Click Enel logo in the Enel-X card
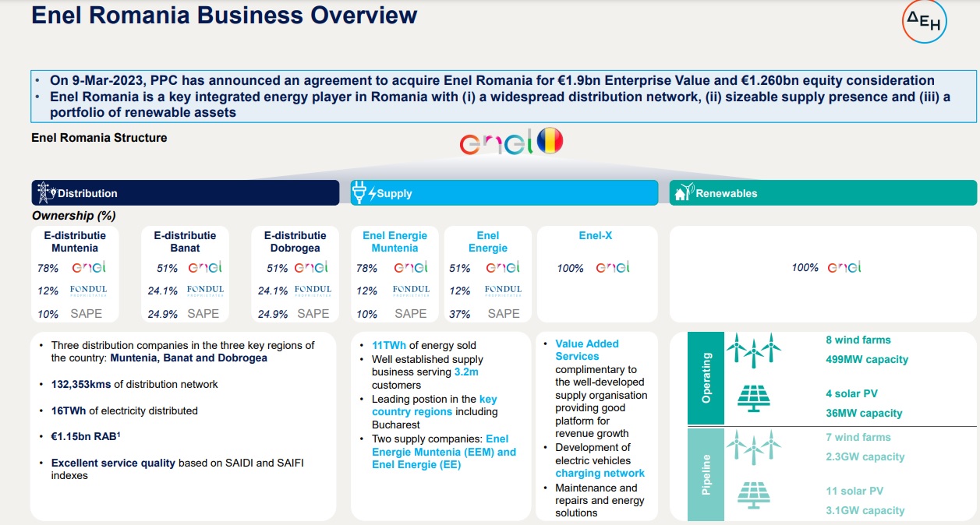 pos(613,267)
